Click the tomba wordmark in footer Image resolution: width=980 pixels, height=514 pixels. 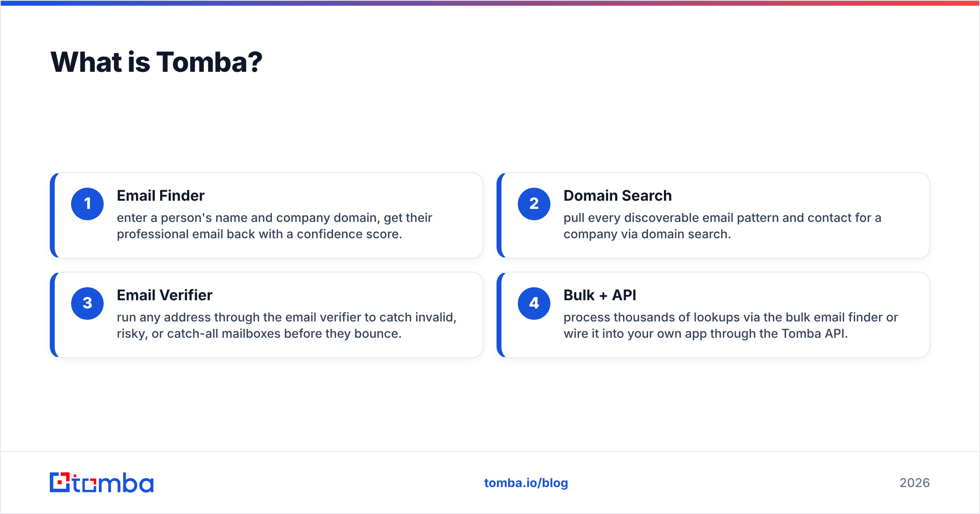(113, 483)
